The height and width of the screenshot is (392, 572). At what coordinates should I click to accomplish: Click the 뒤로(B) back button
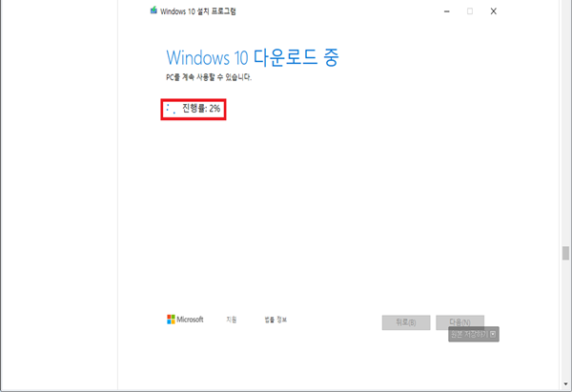406,322
